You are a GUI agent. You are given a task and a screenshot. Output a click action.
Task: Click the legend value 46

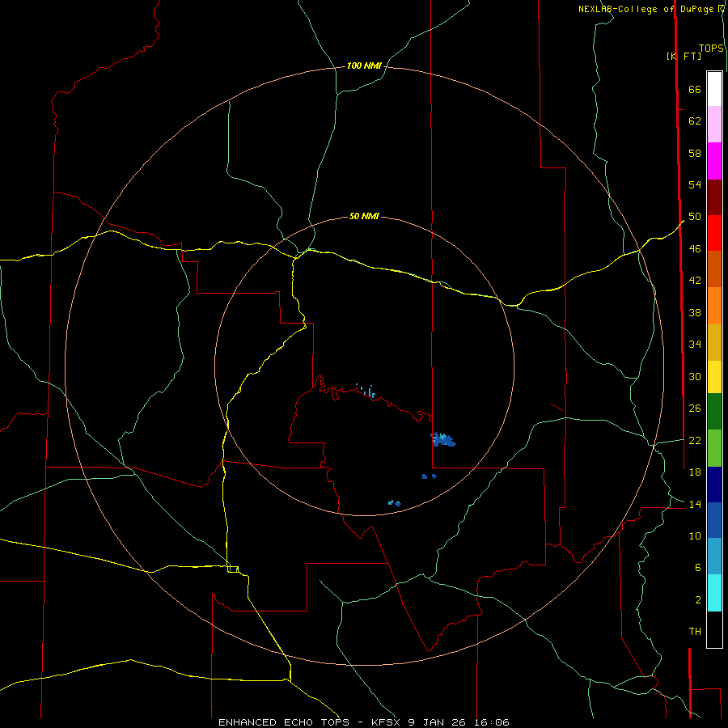[x=695, y=249]
